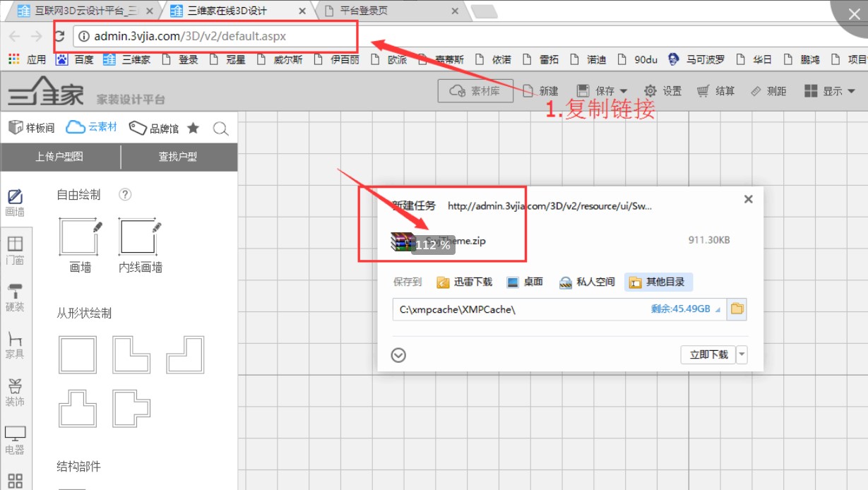The height and width of the screenshot is (490, 868).
Task: Select 迅雷下载 as save location
Action: click(465, 282)
